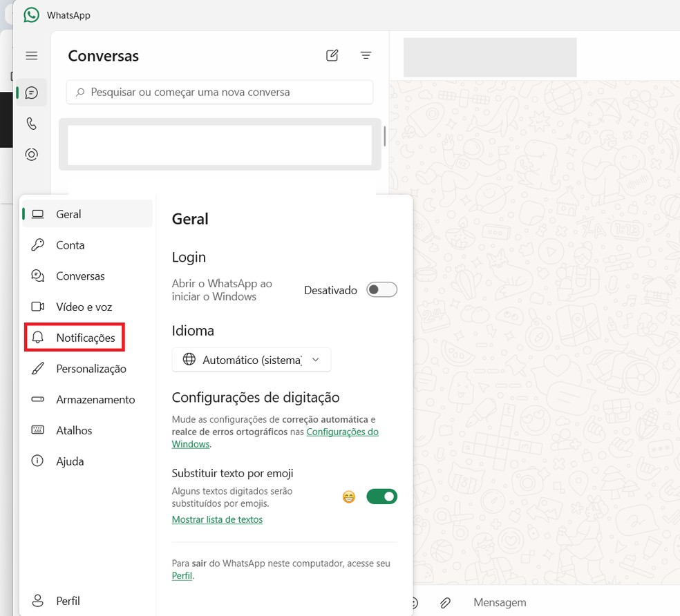Click the Configurações de digitação heading

[256, 398]
